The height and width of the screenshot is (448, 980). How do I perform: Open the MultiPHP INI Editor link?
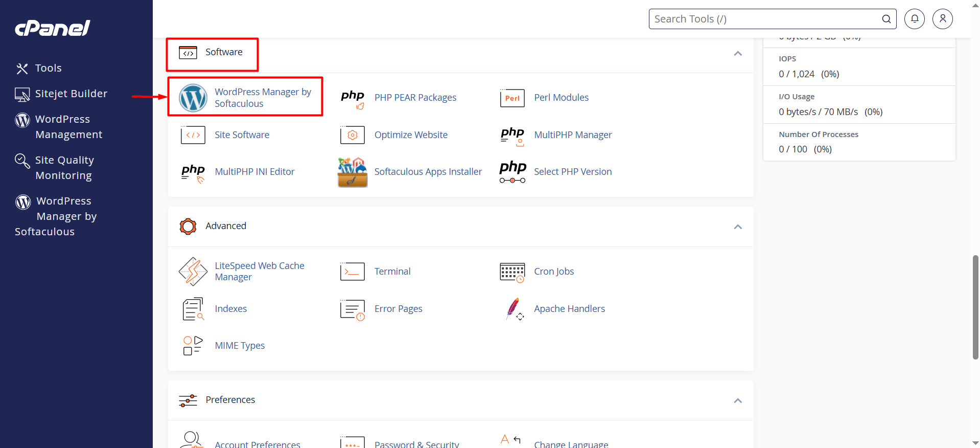click(254, 172)
